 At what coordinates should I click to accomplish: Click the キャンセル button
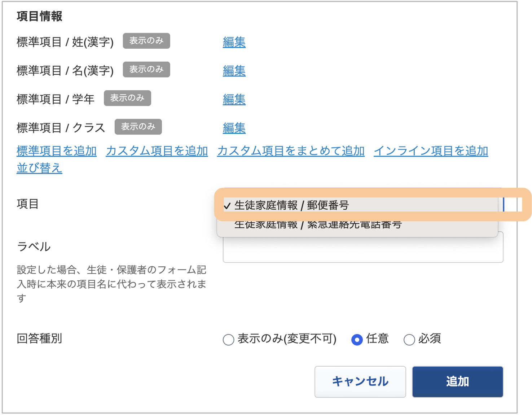point(360,382)
